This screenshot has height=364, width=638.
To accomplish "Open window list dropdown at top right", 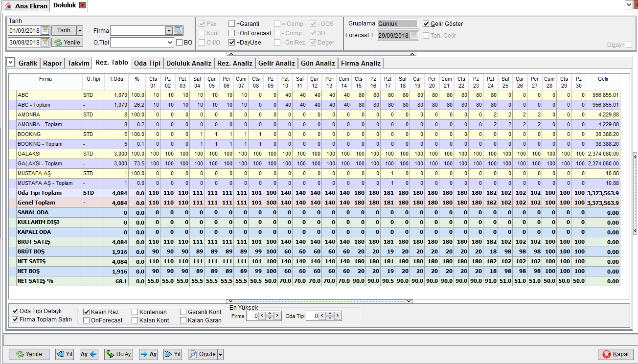I will point(628,5).
